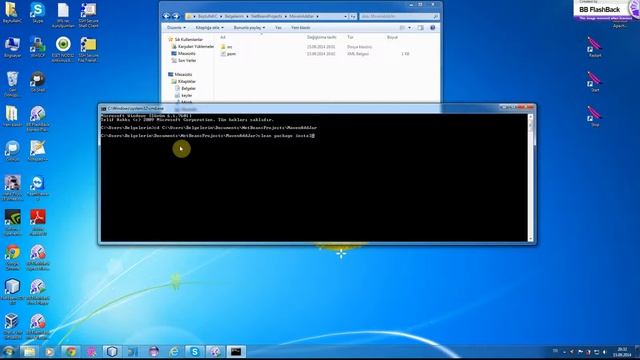Click the Explorer window Forward arrow
The height and width of the screenshot is (360, 640).
[x=176, y=16]
